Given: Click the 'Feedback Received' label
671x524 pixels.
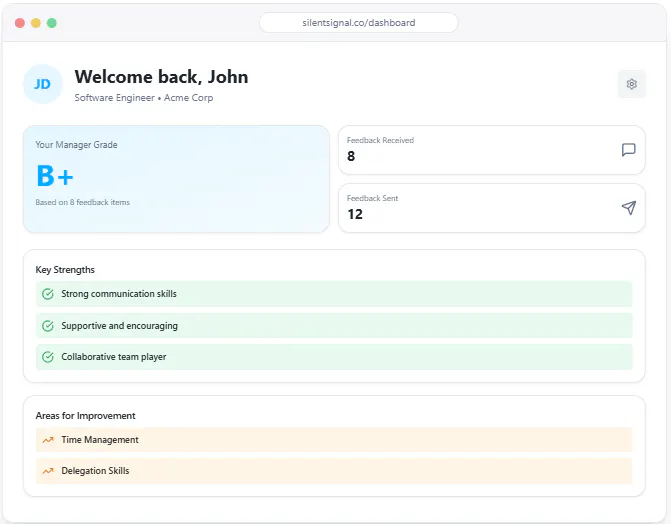Looking at the screenshot, I should 380,140.
